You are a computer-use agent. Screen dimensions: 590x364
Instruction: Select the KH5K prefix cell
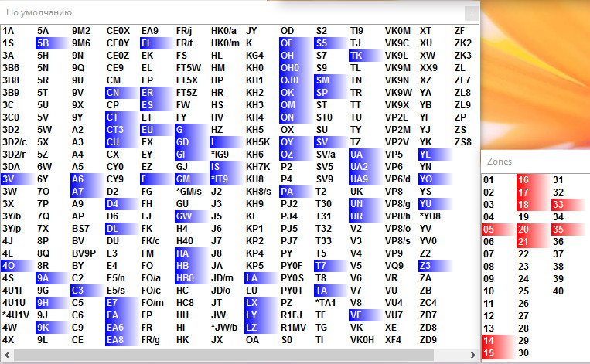click(257, 142)
